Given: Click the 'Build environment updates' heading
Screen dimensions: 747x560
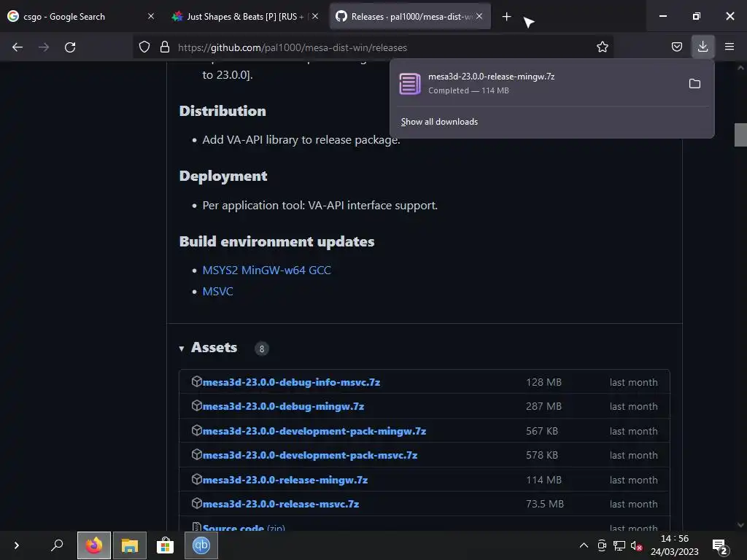Looking at the screenshot, I should pos(276,241).
